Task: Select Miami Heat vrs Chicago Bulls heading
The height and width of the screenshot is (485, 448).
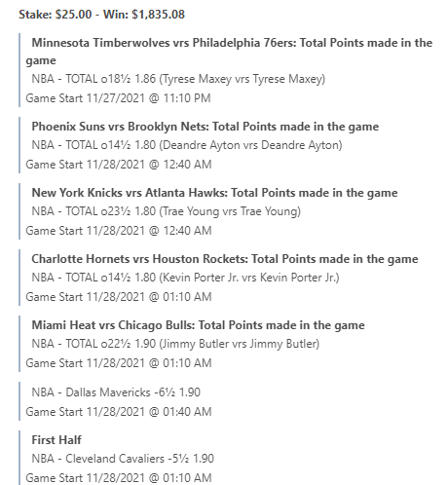Action: click(198, 325)
